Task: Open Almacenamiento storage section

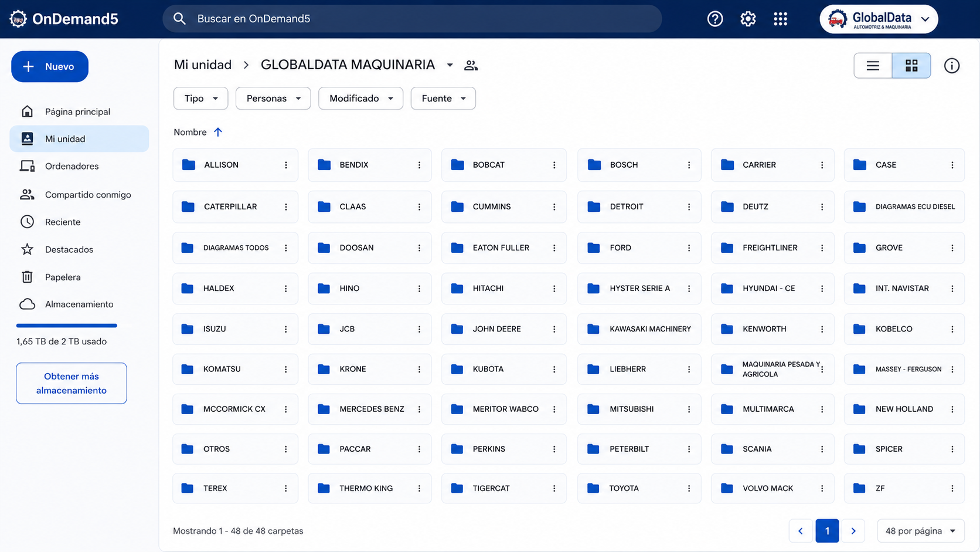Action: pos(79,304)
